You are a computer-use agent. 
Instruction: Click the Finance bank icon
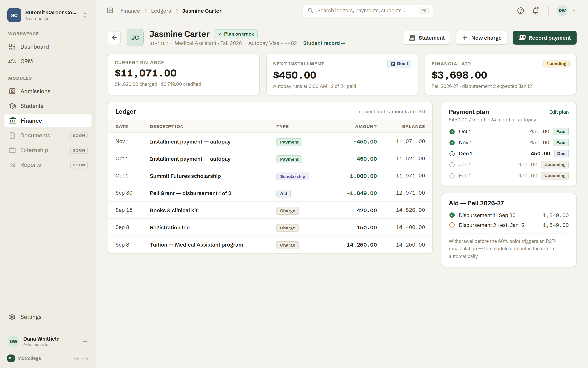point(12,120)
